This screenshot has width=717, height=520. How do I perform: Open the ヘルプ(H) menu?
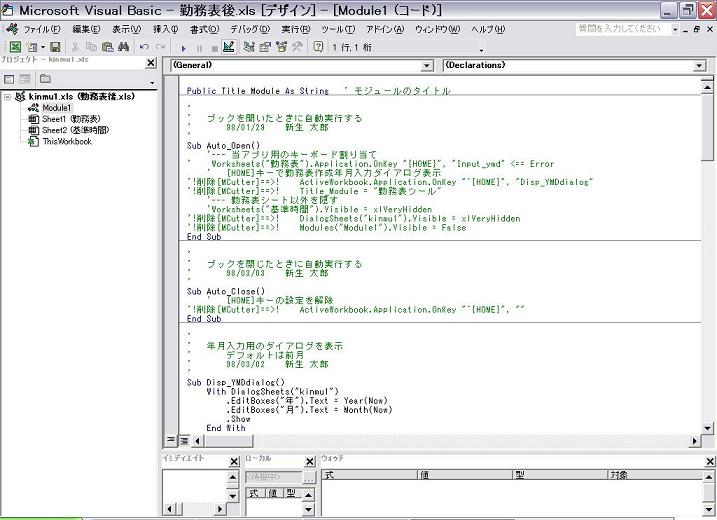pyautogui.click(x=488, y=29)
